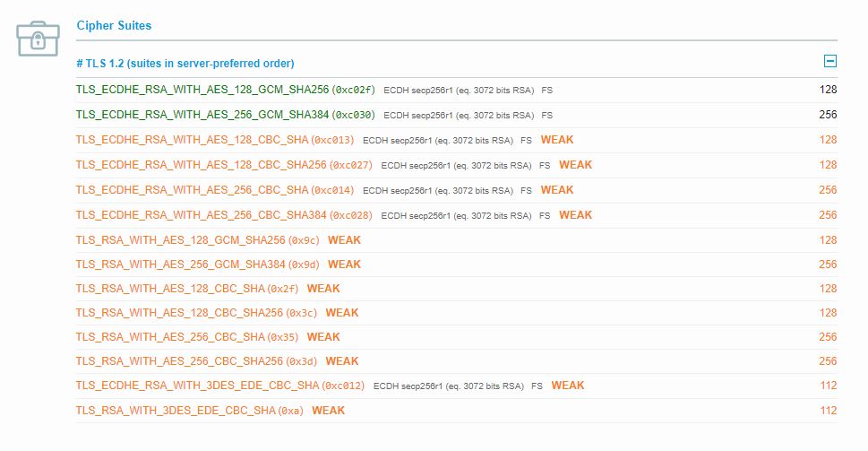Click TLS_RSA_WITH_AES_128_CBC_SHA suite entry
The width and height of the screenshot is (868, 451).
[x=170, y=289]
